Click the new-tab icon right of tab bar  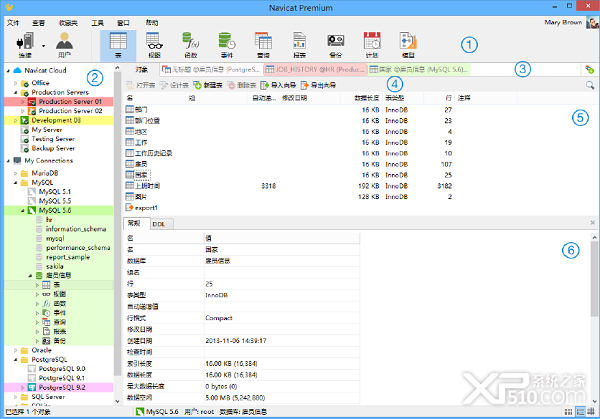(589, 70)
